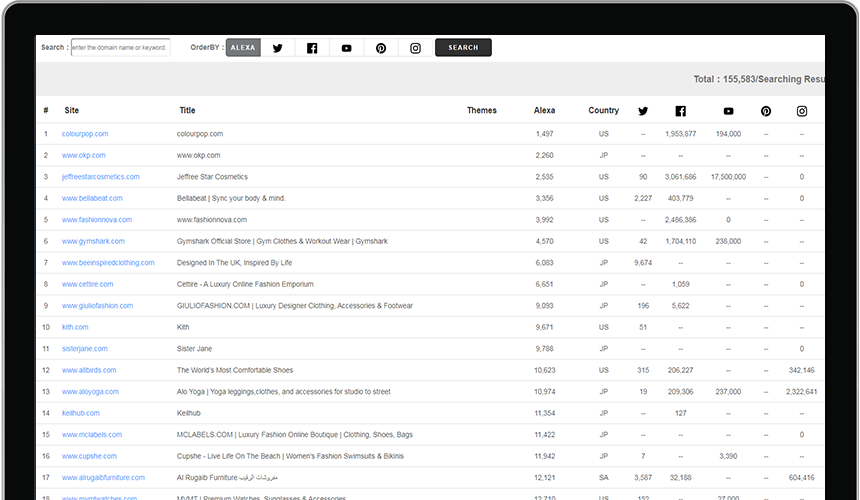Viewport: 860px width, 500px height.
Task: Order results by Facebook icon
Action: click(x=312, y=48)
